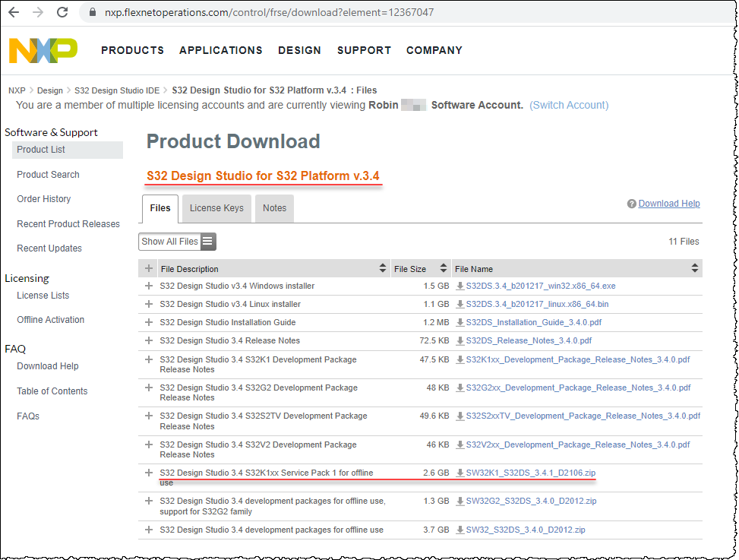
Task: Open Recent Updates in sidebar
Action: coord(49,248)
